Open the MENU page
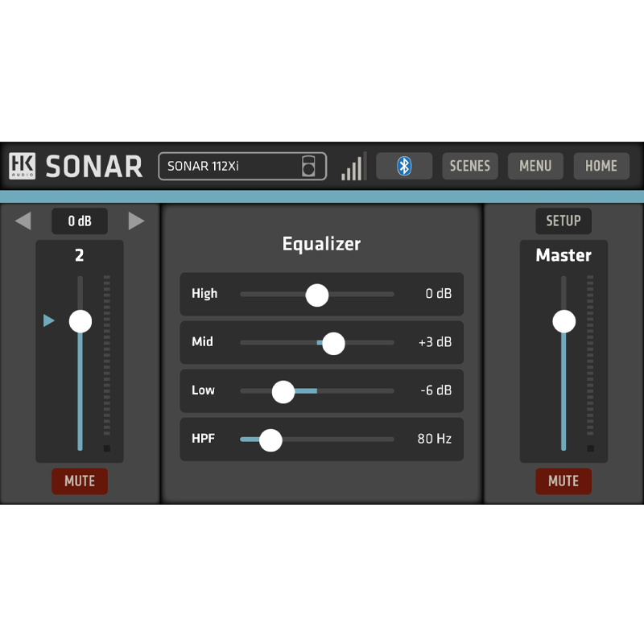Viewport: 644px width, 644px height. [535, 166]
